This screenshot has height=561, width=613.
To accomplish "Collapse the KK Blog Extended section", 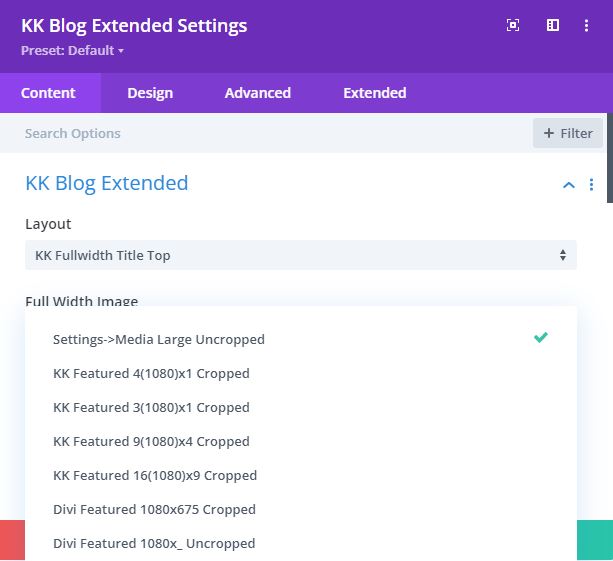I will point(569,185).
